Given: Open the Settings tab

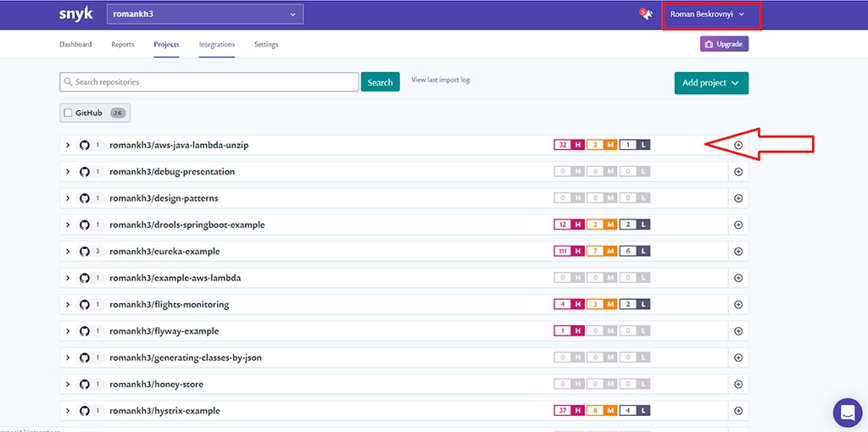Looking at the screenshot, I should click(x=266, y=44).
